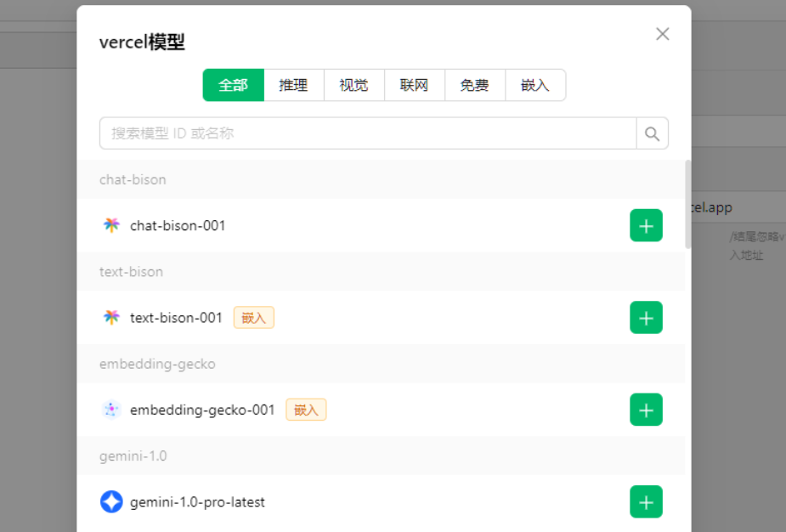Collapse the chat-bison group header
Screen dimensions: 786x532
click(x=133, y=180)
